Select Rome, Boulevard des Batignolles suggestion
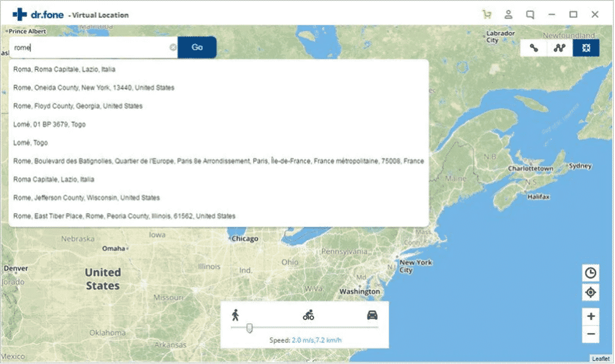The image size is (615, 364). point(218,161)
